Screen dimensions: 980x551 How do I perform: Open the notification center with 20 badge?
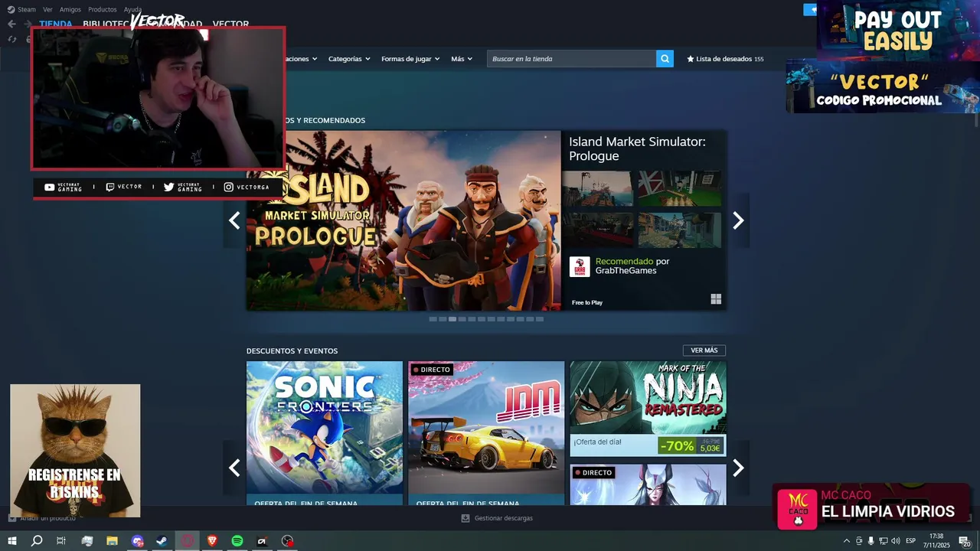click(965, 541)
